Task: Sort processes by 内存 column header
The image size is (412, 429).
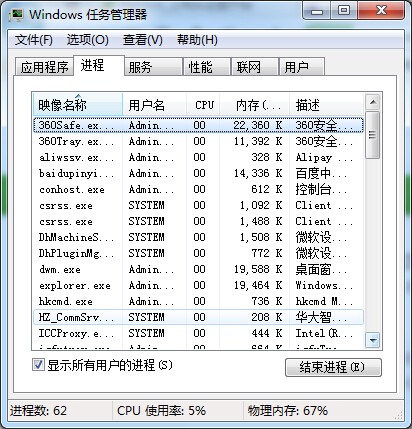Action: 255,105
